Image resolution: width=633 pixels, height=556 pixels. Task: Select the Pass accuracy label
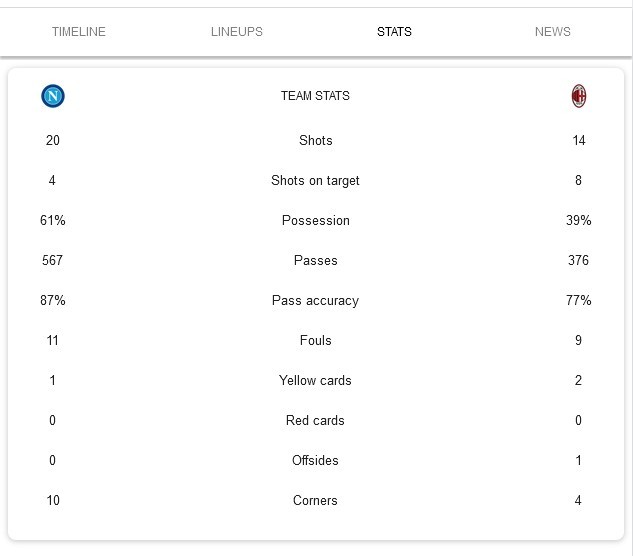tap(315, 301)
